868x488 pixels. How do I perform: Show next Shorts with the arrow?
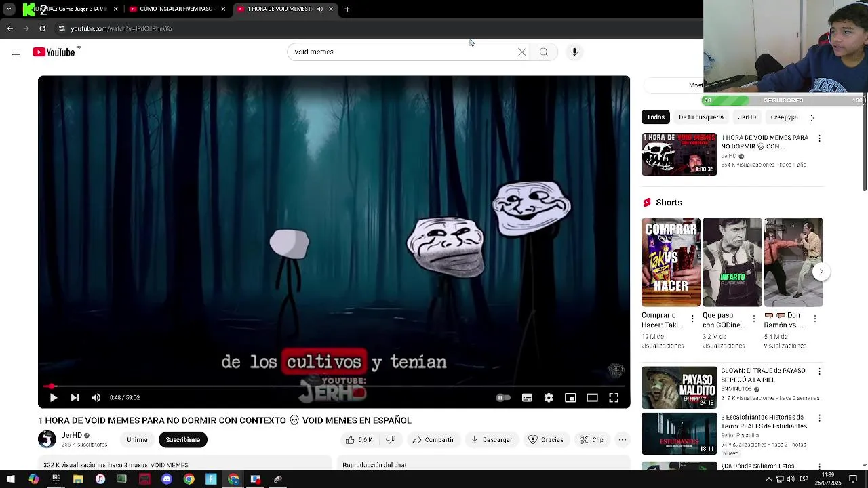pos(821,272)
